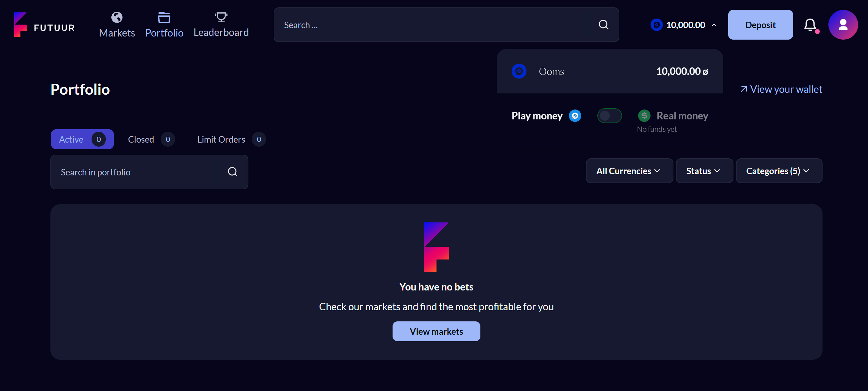Image resolution: width=868 pixels, height=391 pixels.
Task: Click the Futuur logo in header
Action: 44,25
